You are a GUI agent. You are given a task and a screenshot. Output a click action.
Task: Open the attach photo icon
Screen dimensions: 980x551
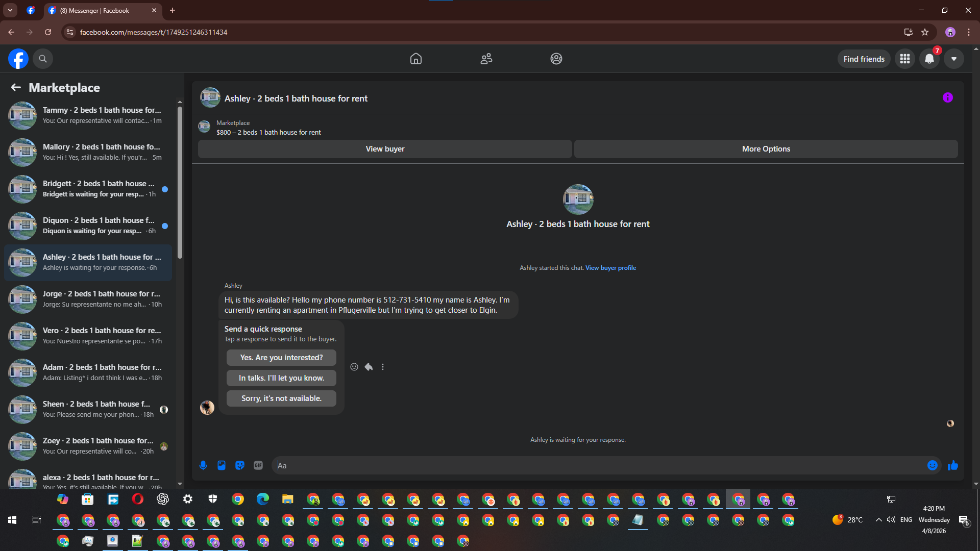click(222, 465)
